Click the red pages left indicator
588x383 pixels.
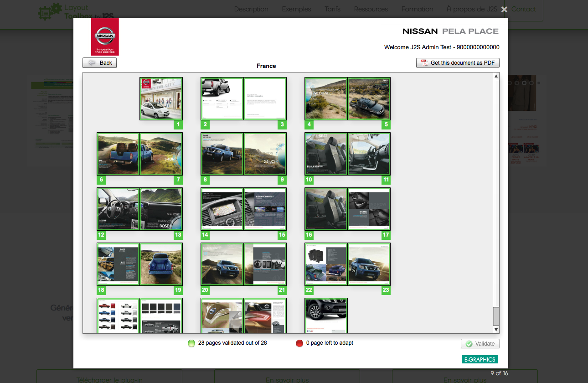pyautogui.click(x=299, y=343)
